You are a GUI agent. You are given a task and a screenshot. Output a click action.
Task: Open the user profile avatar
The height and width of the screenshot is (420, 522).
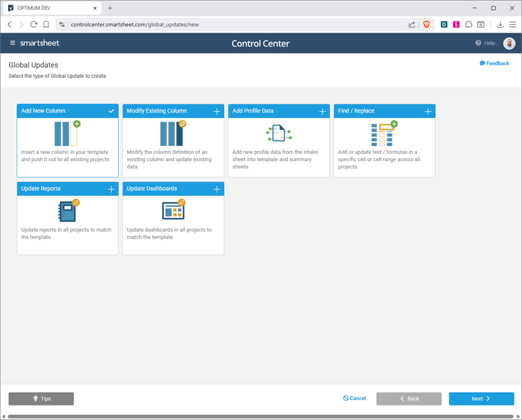(509, 43)
